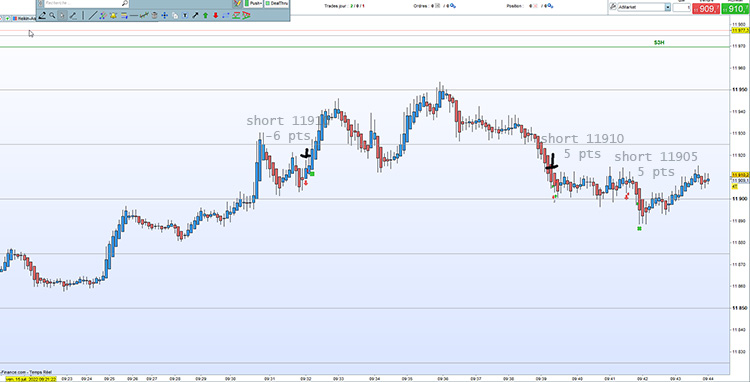Click the '-6 pts' chart annotation
The height and width of the screenshot is (382, 750).
pyautogui.click(x=288, y=136)
